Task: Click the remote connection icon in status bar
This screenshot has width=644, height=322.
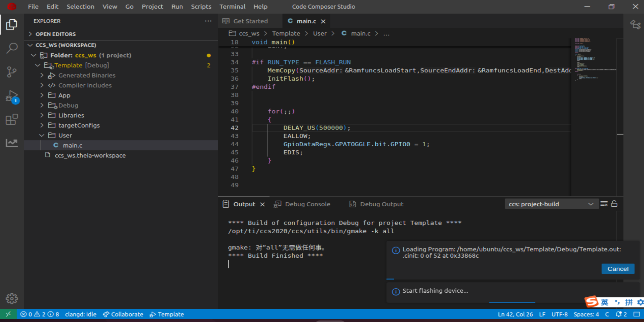Action: pyautogui.click(x=8, y=314)
